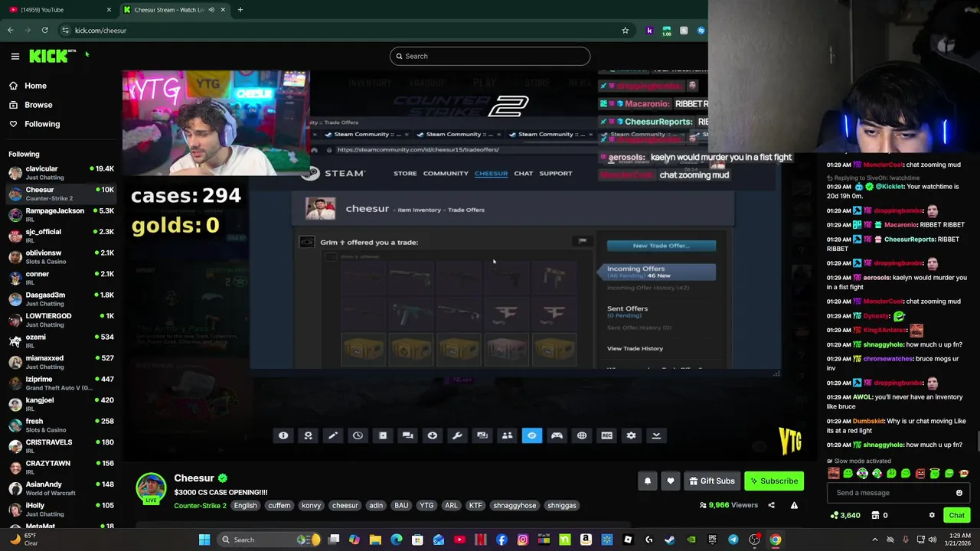Click the green Chat send button

956,515
